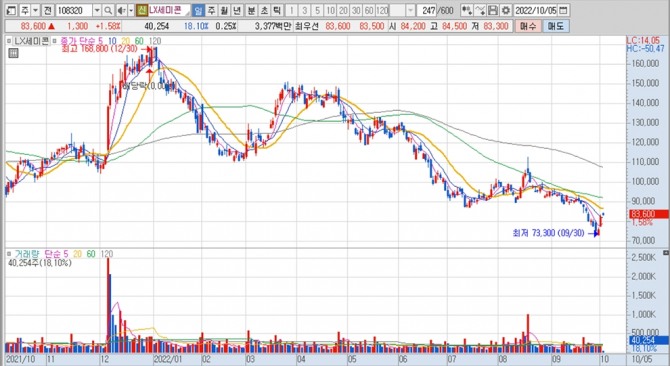Click the stock search magnifier icon
670x366 pixels.
108,10
